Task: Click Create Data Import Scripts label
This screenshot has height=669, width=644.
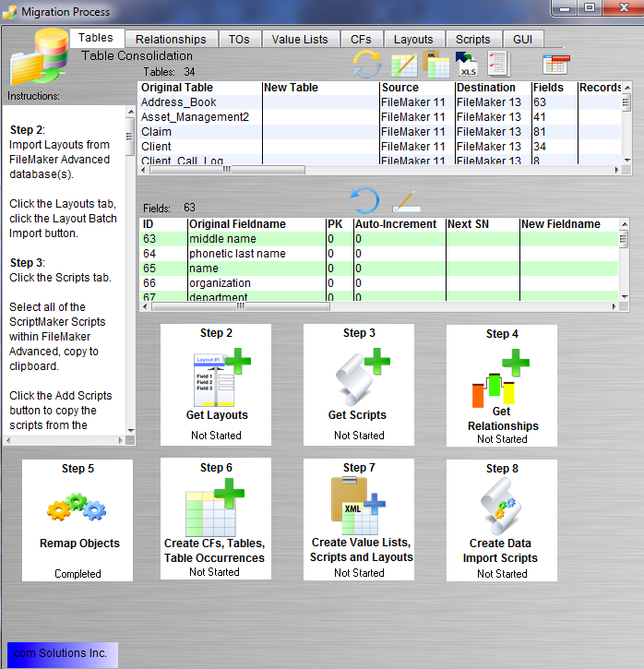Action: coord(500,550)
